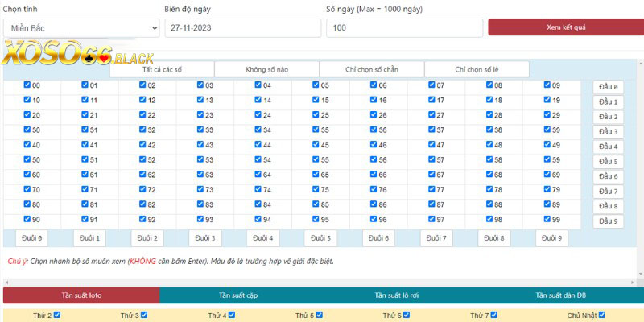Toggle the Thứ 7 checkbox
This screenshot has width=644, height=322.
493,315
